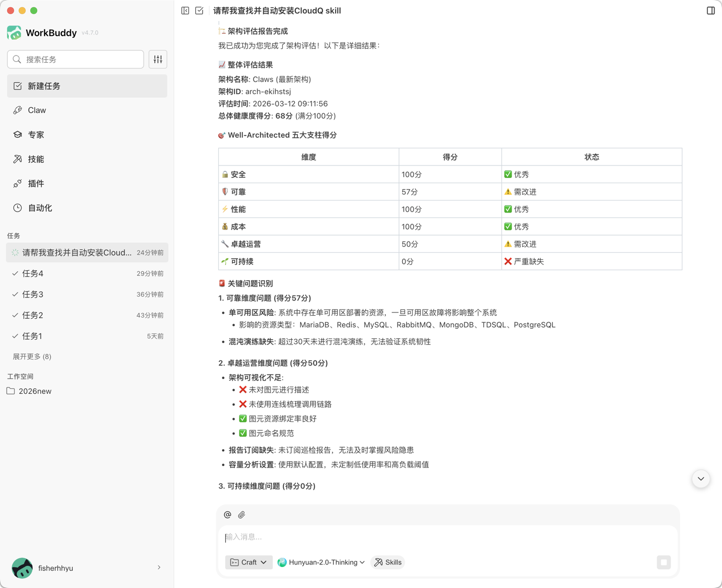Viewport: 722px width, 588px height.
Task: Click the 安全 dimension cell
Action: (309, 174)
